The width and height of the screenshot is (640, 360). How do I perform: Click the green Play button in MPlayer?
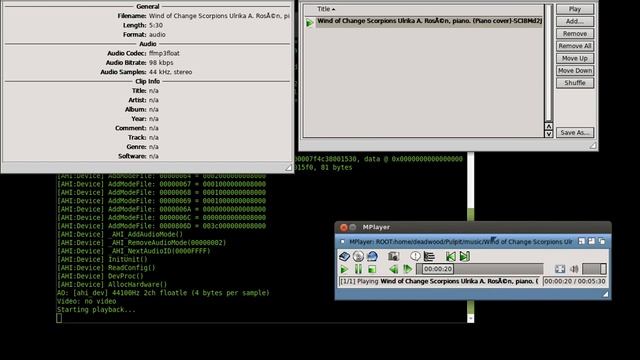(x=344, y=269)
